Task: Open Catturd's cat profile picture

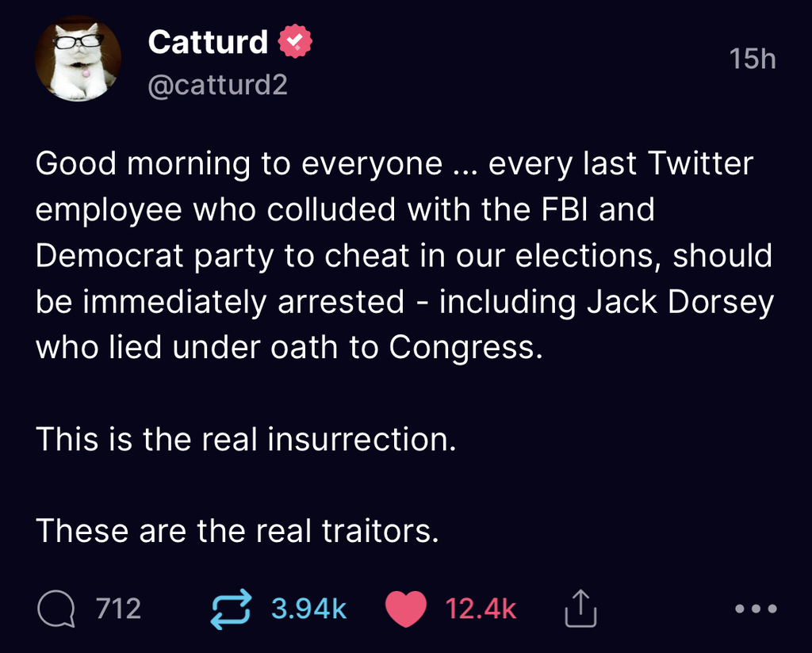Action: pos(78,59)
